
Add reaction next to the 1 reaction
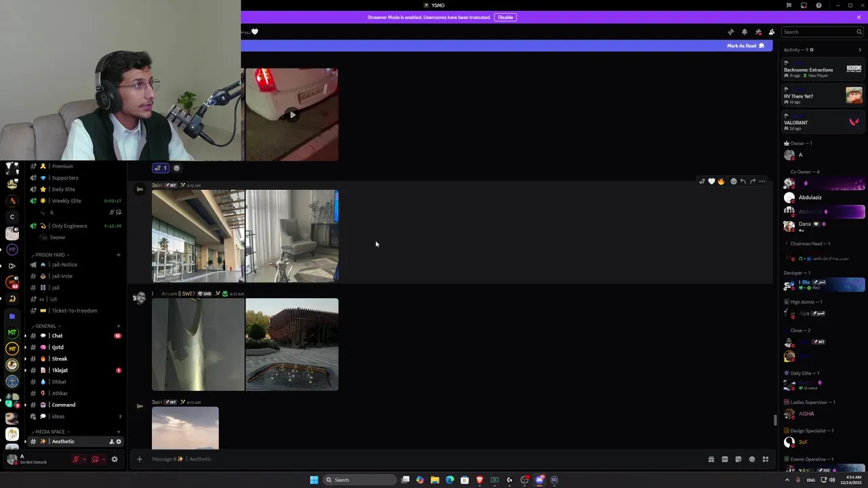click(x=176, y=168)
